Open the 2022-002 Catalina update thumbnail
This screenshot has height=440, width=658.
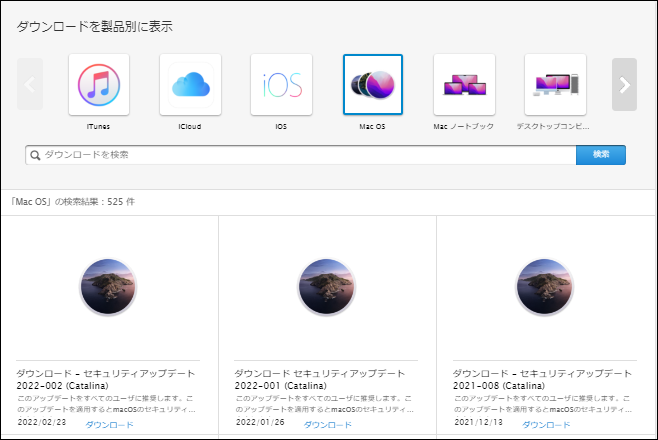click(x=109, y=286)
